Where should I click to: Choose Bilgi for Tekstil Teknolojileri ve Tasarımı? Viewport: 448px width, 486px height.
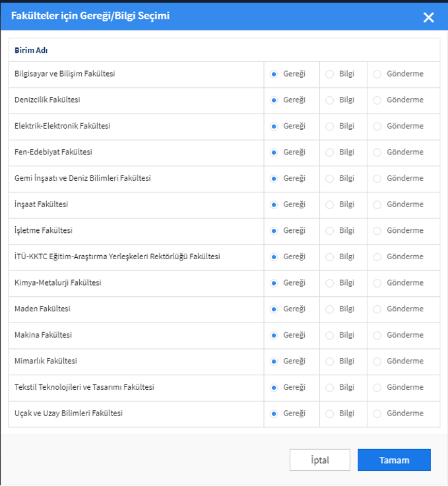click(329, 388)
